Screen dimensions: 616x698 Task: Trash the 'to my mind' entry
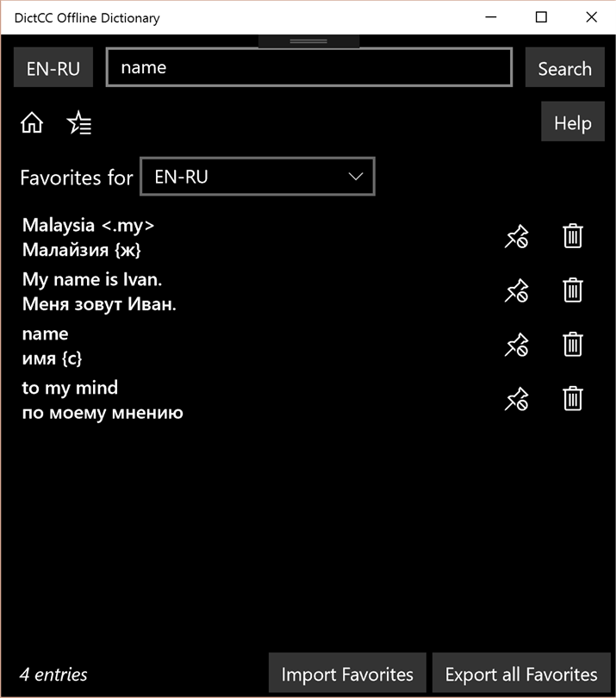coord(573,399)
